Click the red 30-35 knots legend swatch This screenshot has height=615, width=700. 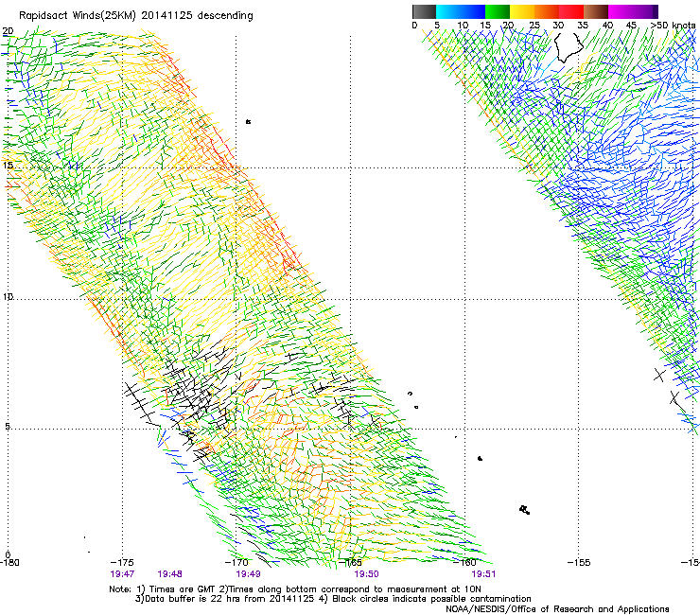click(571, 11)
